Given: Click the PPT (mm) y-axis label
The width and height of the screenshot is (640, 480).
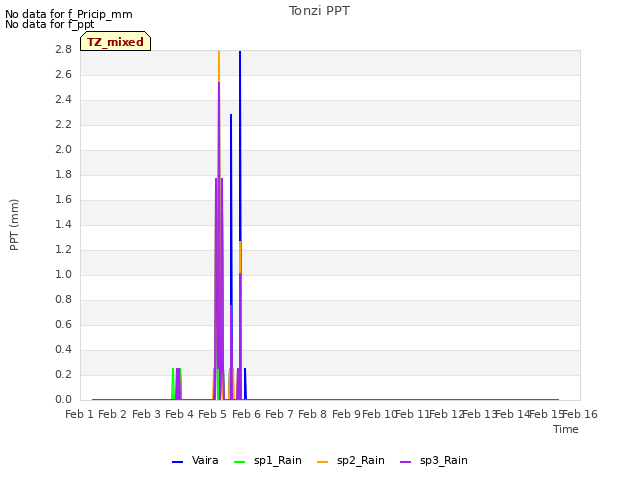Looking at the screenshot, I should (x=14, y=224).
